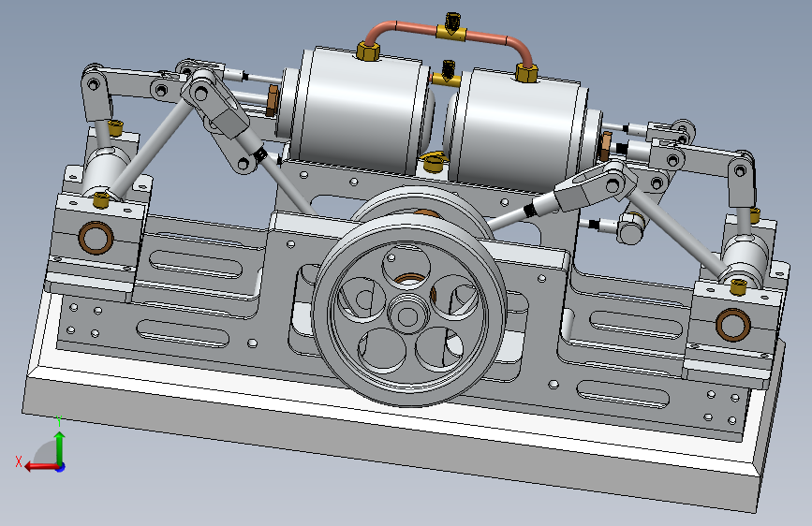The width and height of the screenshot is (812, 526).
Task: Pick the brass nut on the right cylinder top
Action: tap(526, 73)
